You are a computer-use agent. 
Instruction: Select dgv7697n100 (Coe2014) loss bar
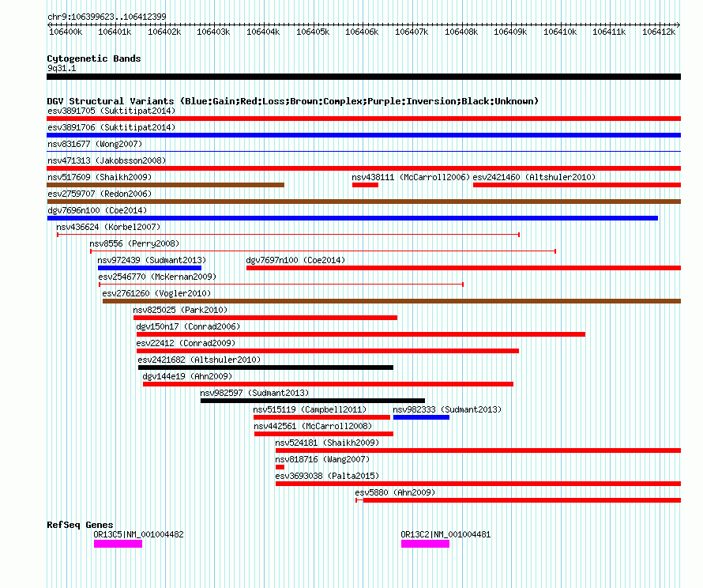pos(464,268)
